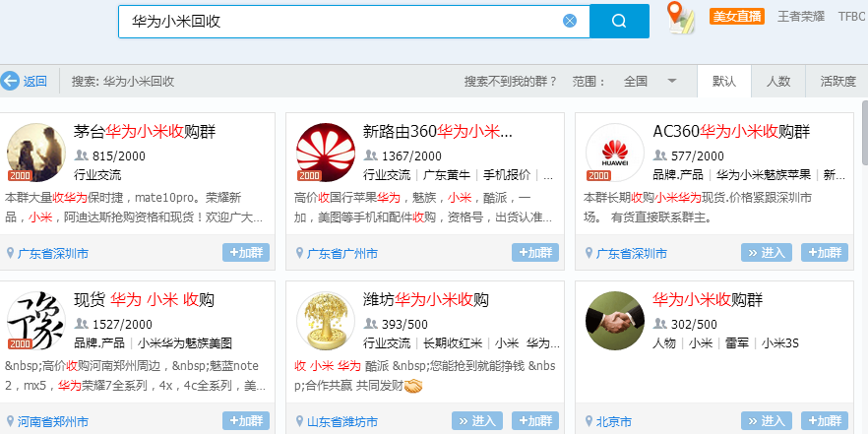
Task: Click 搜索不到我的群？ link
Action: (x=511, y=82)
